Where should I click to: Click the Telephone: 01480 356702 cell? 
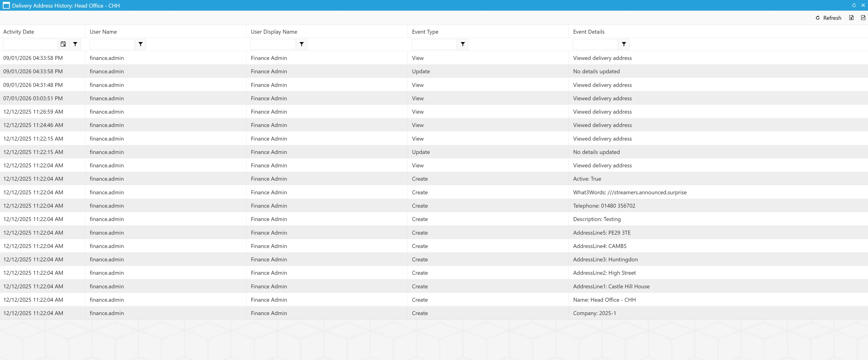[718, 206]
